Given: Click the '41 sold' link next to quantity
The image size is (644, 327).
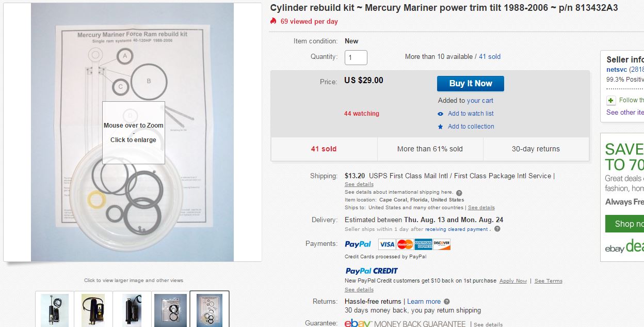Looking at the screenshot, I should pyautogui.click(x=490, y=57).
